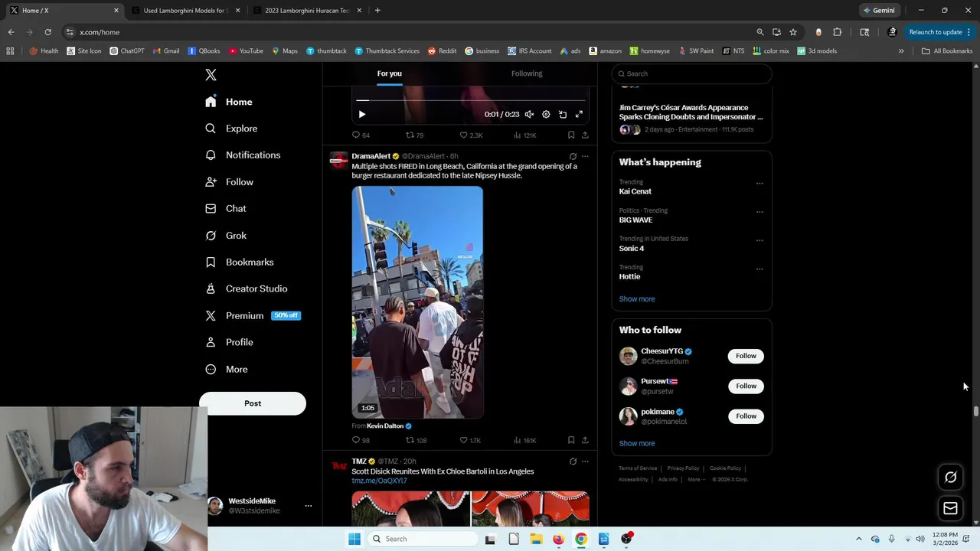Open video settings gear
This screenshot has width=980, height=551.
coord(546,115)
